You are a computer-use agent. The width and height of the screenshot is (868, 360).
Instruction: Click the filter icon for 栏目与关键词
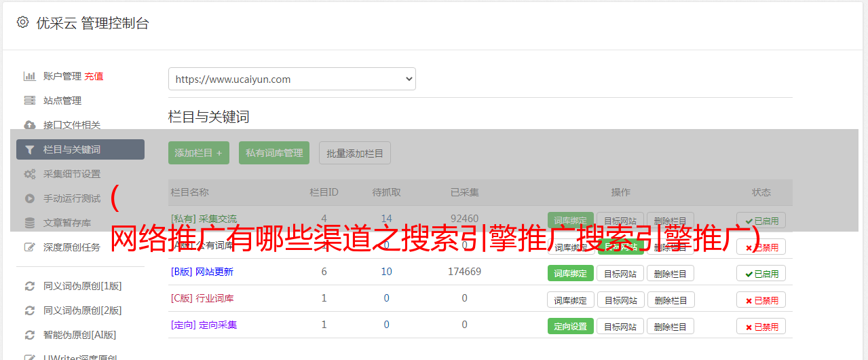tap(29, 149)
